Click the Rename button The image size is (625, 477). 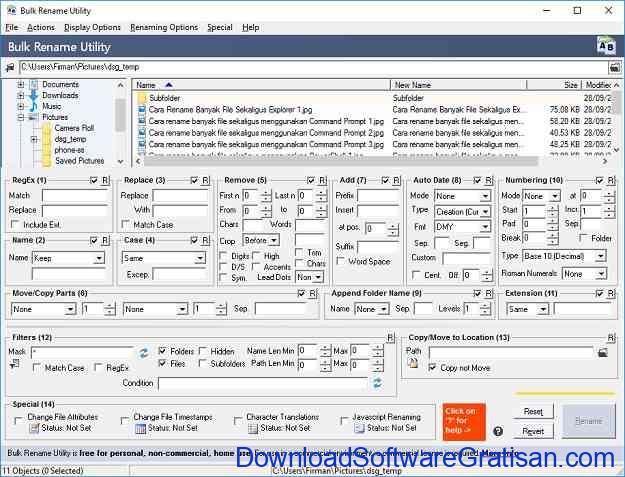click(589, 421)
